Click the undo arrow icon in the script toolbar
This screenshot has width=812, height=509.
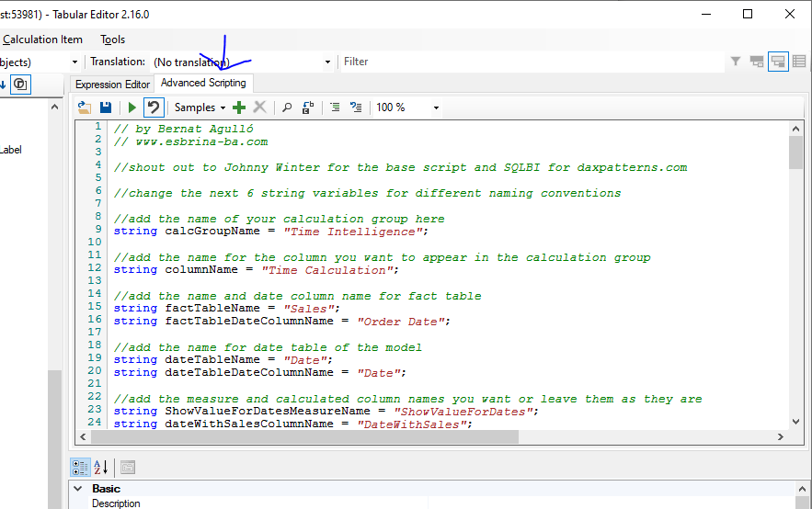[x=154, y=107]
